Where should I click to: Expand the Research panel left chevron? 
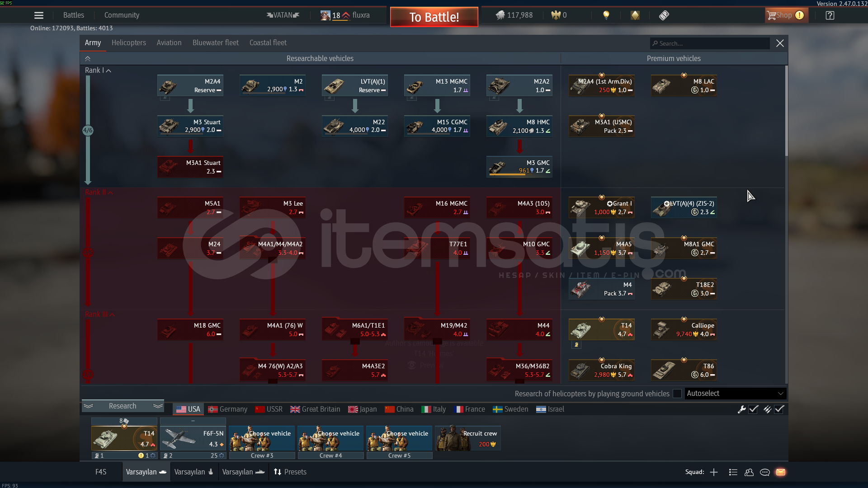[x=89, y=406]
